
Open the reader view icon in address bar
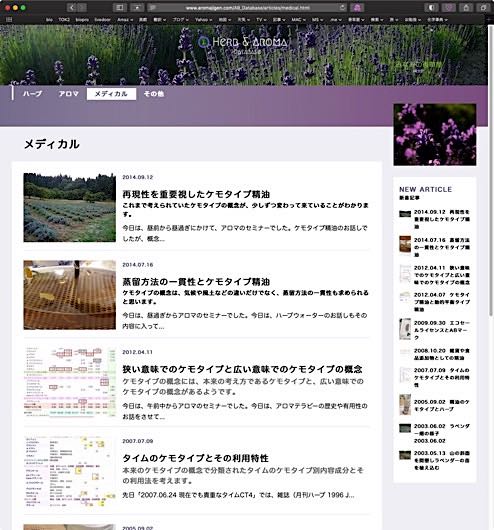point(153,7)
